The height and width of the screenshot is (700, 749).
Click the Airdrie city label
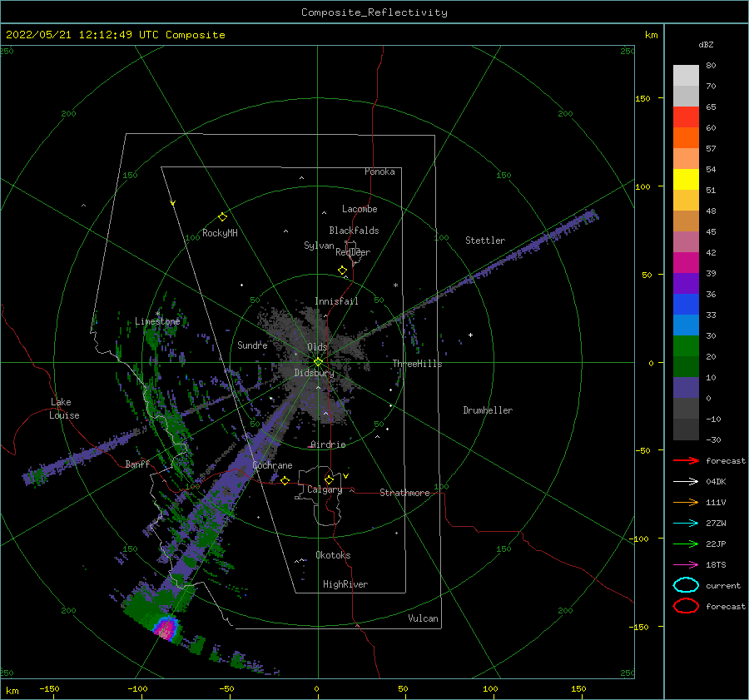(x=328, y=444)
